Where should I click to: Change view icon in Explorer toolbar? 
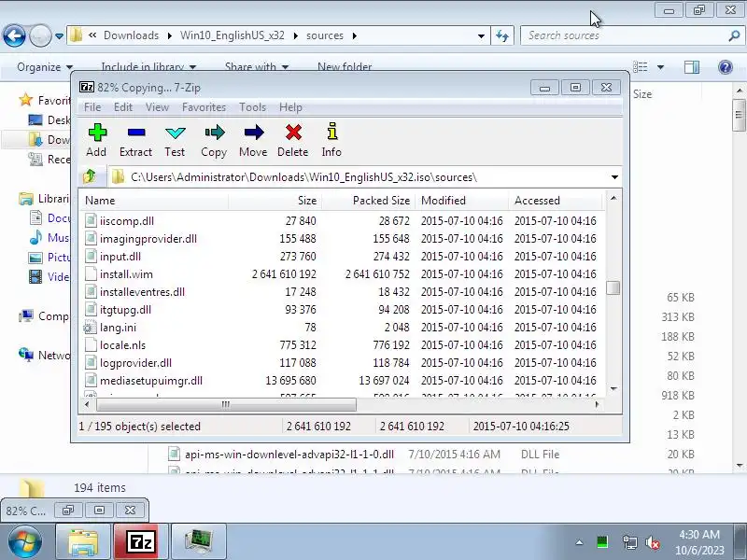[640, 67]
